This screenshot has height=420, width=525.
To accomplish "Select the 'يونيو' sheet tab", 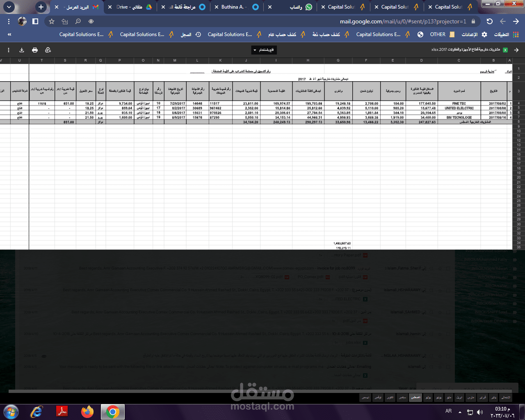I will click(x=439, y=397).
